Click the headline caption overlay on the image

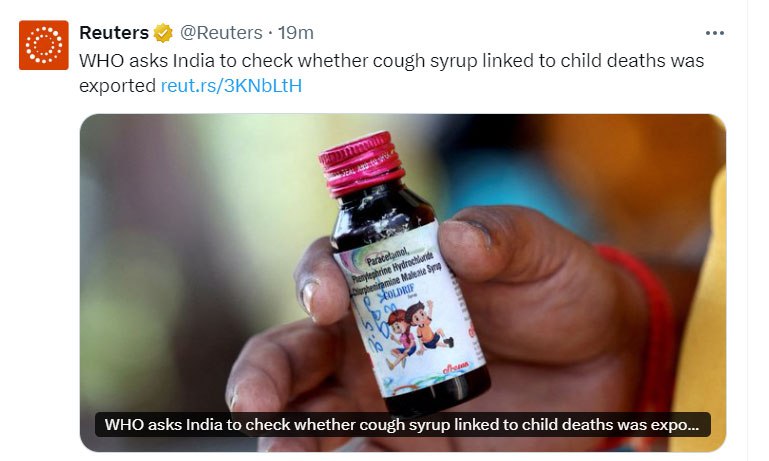(x=402, y=425)
